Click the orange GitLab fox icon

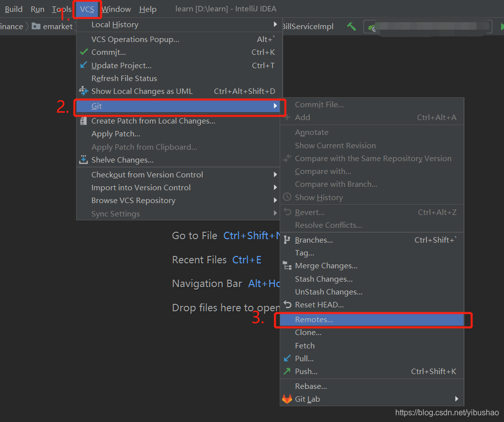[x=287, y=399]
